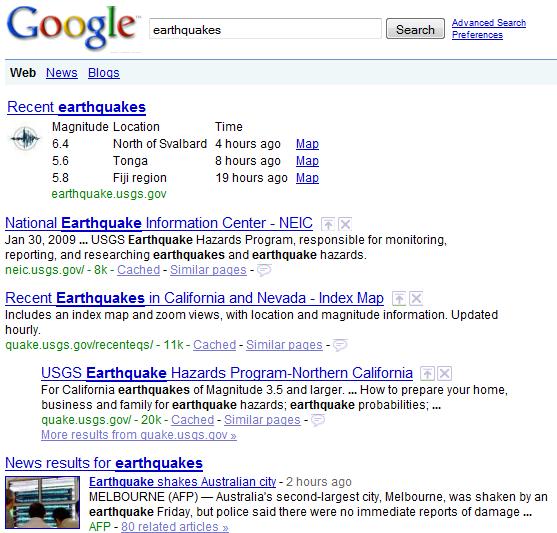557x533 pixels.
Task: Click the Search button
Action: (415, 29)
